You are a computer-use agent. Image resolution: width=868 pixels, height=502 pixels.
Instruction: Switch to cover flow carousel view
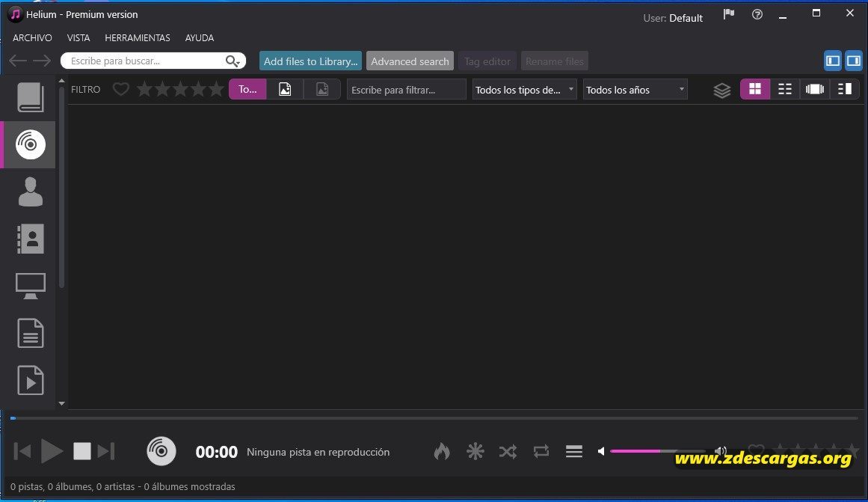point(815,89)
